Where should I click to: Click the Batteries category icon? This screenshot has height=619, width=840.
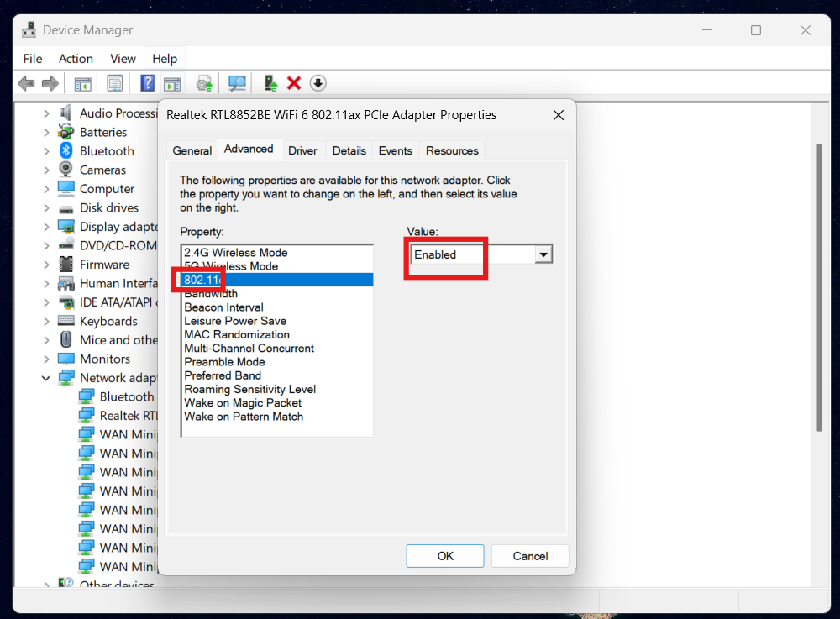[66, 132]
